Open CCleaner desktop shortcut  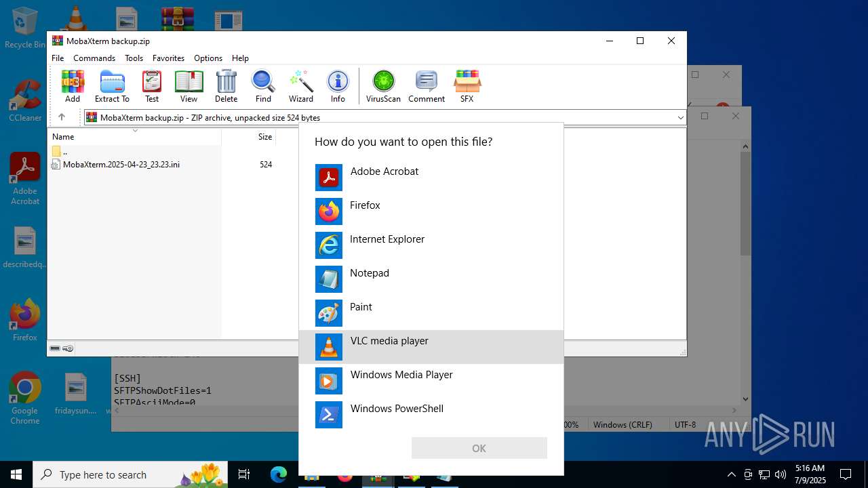coord(25,101)
